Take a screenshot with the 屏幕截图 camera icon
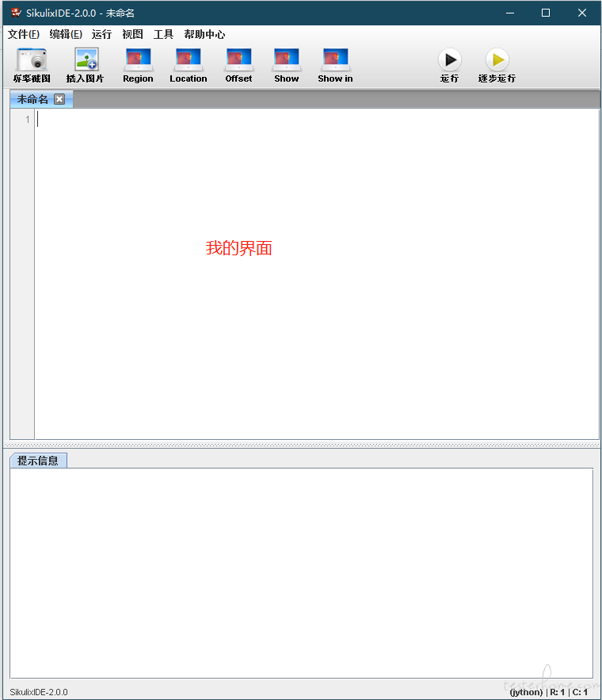Viewport: 602px width, 700px height. click(x=31, y=59)
